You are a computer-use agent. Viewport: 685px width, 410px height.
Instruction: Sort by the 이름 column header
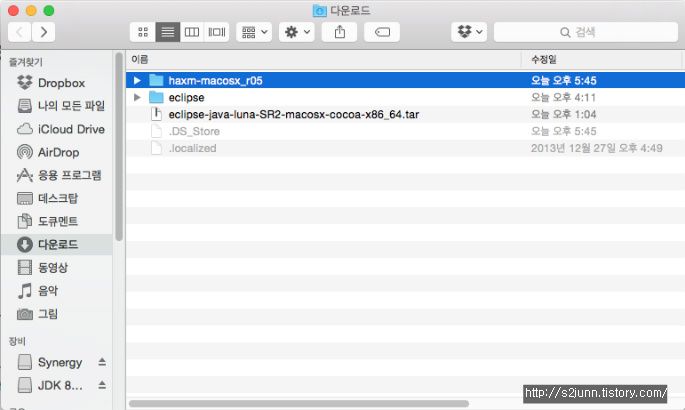click(x=323, y=59)
